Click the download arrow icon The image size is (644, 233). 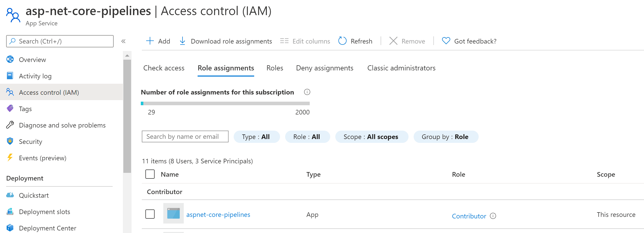point(183,41)
